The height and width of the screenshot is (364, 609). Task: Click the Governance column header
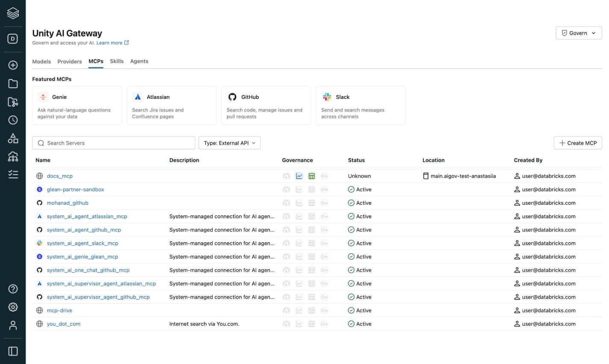tap(298, 160)
